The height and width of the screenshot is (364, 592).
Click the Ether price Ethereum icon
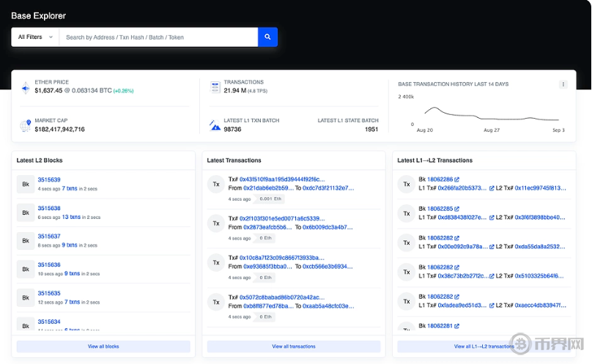pyautogui.click(x=26, y=88)
